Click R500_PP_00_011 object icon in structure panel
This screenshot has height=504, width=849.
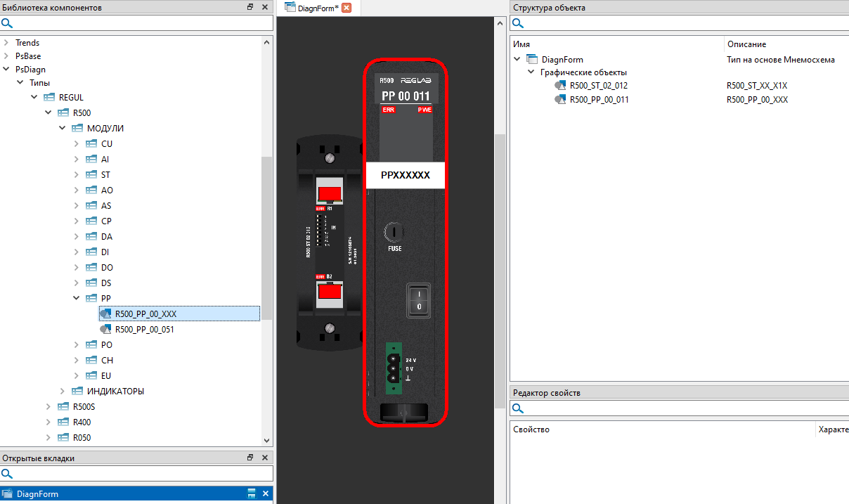point(560,100)
